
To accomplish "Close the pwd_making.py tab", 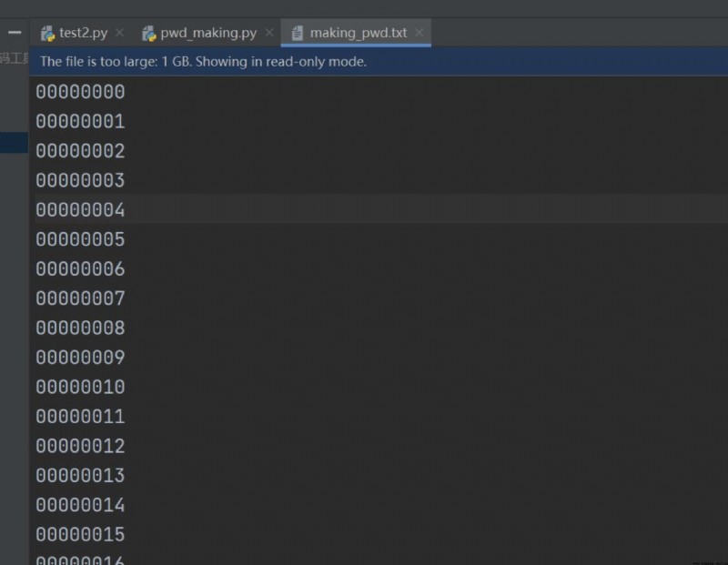I will pos(269,33).
